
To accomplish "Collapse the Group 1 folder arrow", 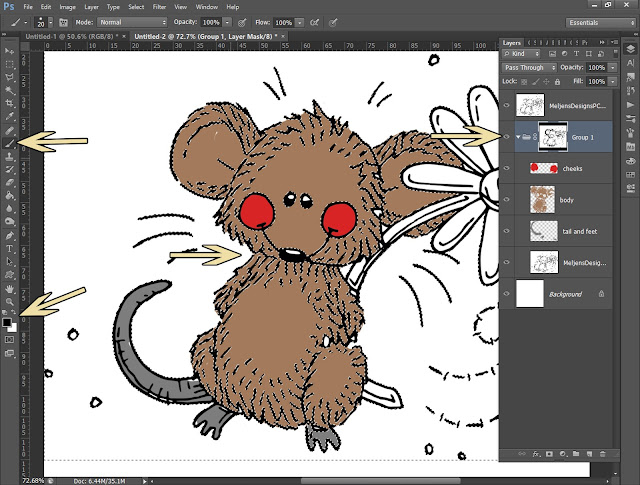I will coord(519,137).
